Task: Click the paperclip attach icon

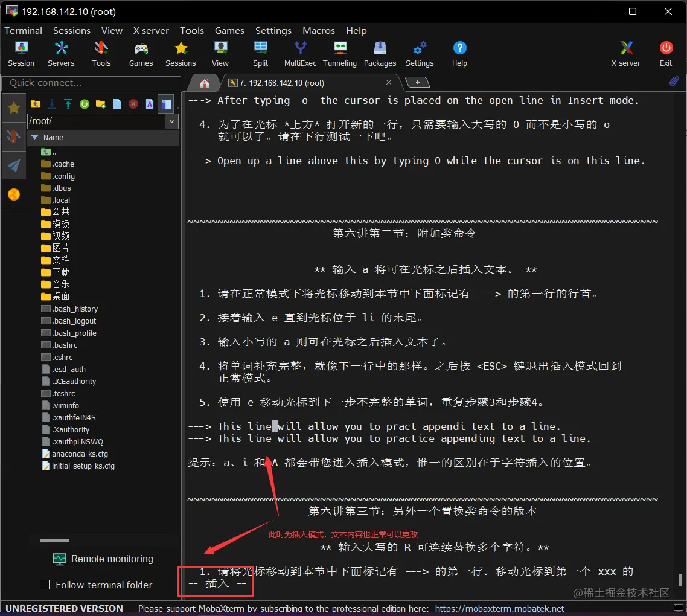Action: pyautogui.click(x=674, y=81)
